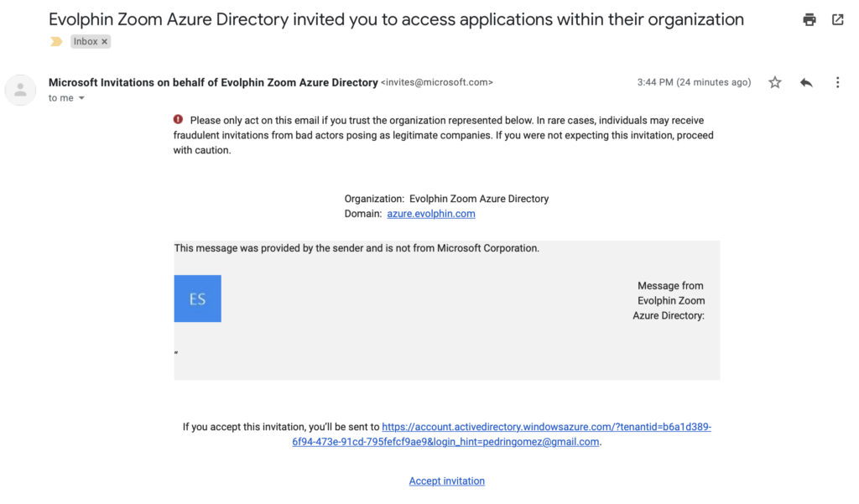Image resolution: width=859 pixels, height=504 pixels.
Task: Click the 3:44 PM timestamp
Action: point(694,82)
